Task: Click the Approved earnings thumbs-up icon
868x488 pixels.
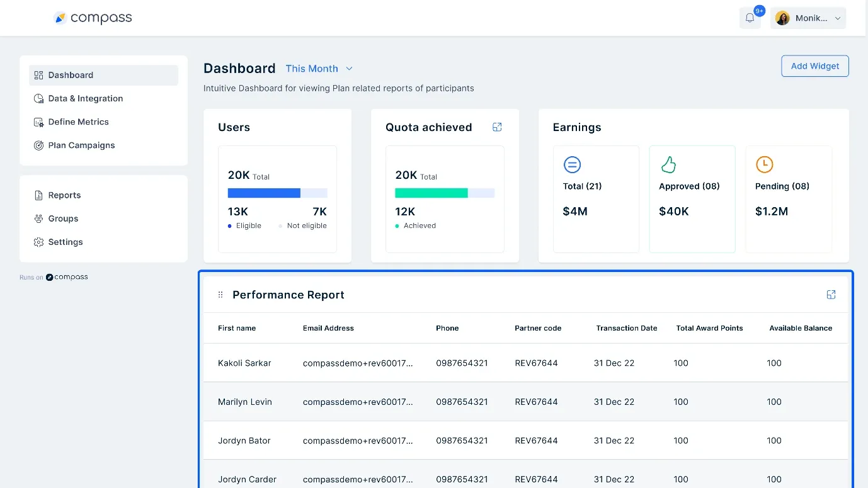Action: [x=668, y=164]
